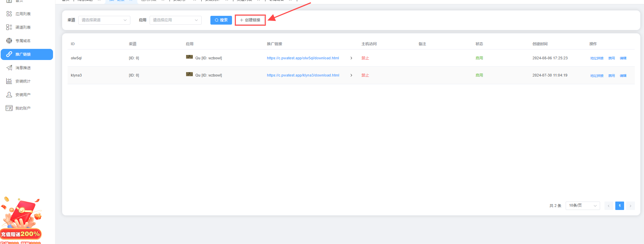Screen dimensions: 644x244
Task: Go to 安装统计 chart icon
Action: [x=9, y=81]
